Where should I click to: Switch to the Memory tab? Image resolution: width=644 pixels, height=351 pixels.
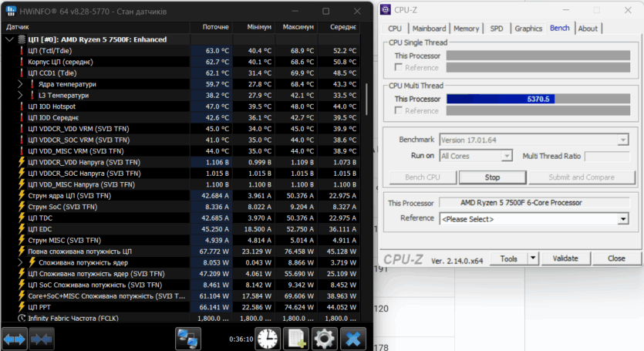click(x=466, y=29)
